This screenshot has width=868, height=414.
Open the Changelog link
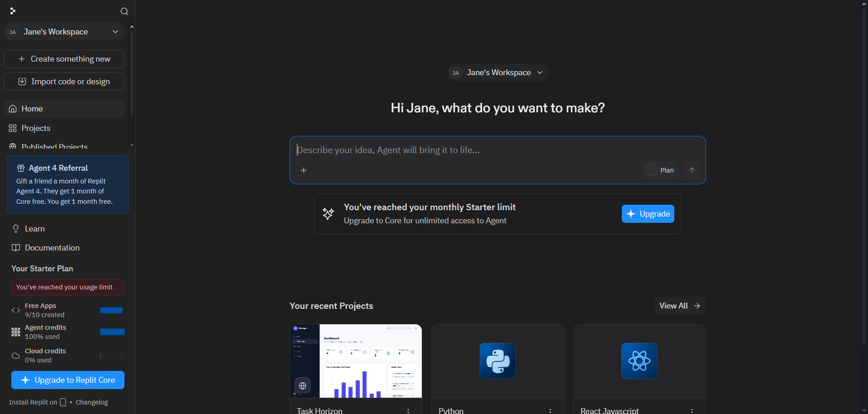click(92, 402)
